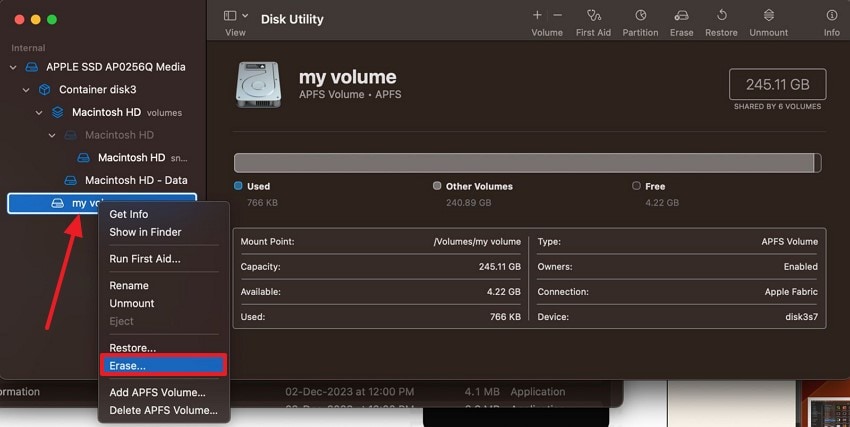
Task: Click the my volume title heading
Action: click(347, 77)
